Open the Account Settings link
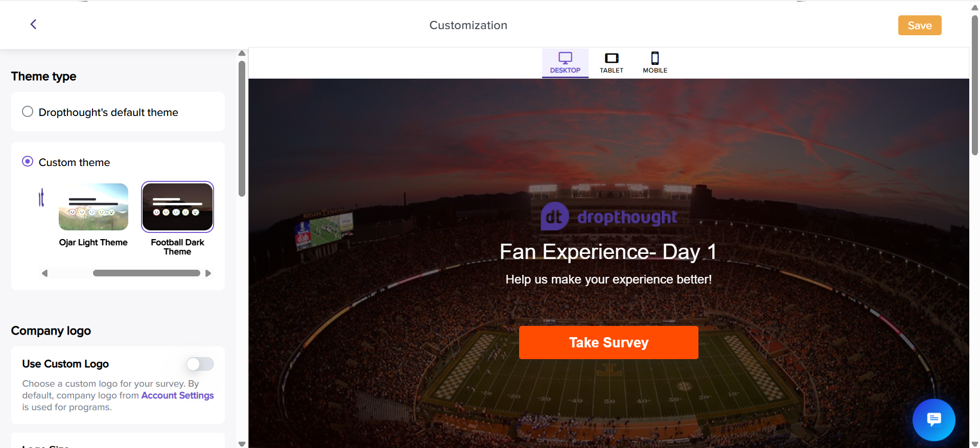 (177, 395)
